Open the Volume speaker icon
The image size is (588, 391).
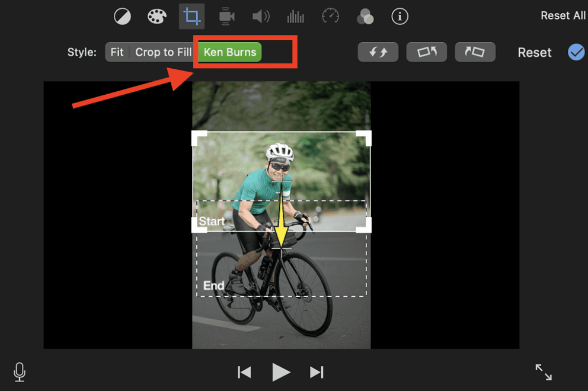[260, 16]
